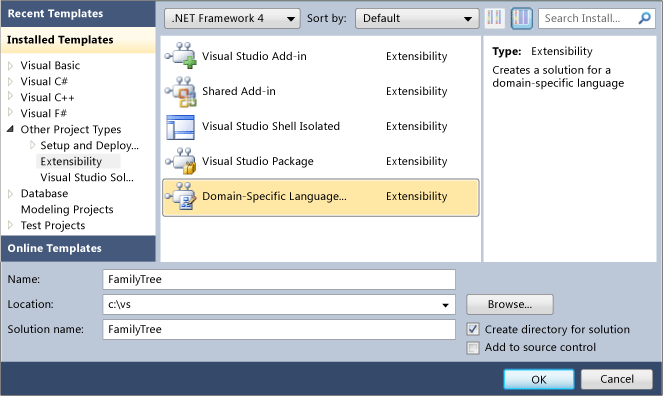
Task: Select Visual C++ in the tree
Action: point(47,98)
